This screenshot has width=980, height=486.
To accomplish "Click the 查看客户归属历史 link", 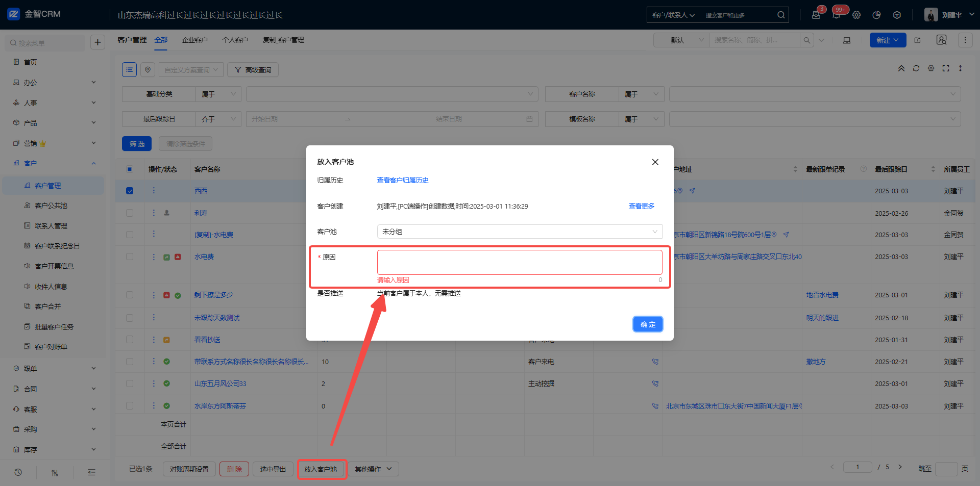I will pyautogui.click(x=403, y=180).
